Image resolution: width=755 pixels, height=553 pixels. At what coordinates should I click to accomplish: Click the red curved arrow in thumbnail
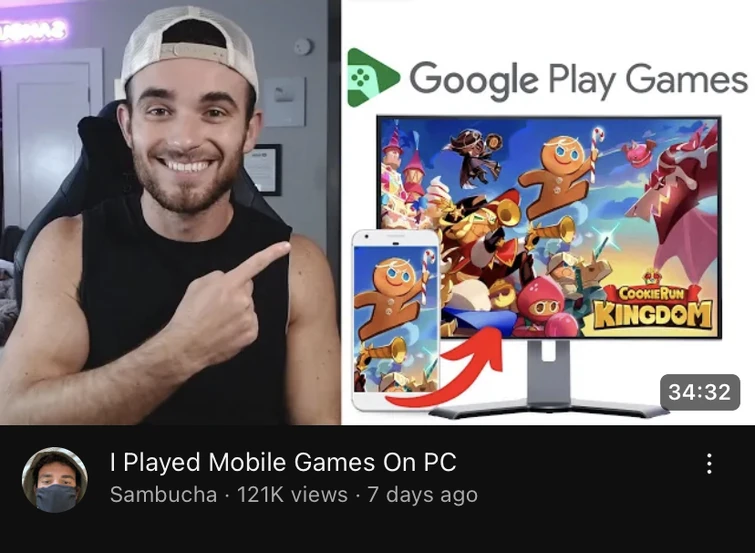click(445, 368)
